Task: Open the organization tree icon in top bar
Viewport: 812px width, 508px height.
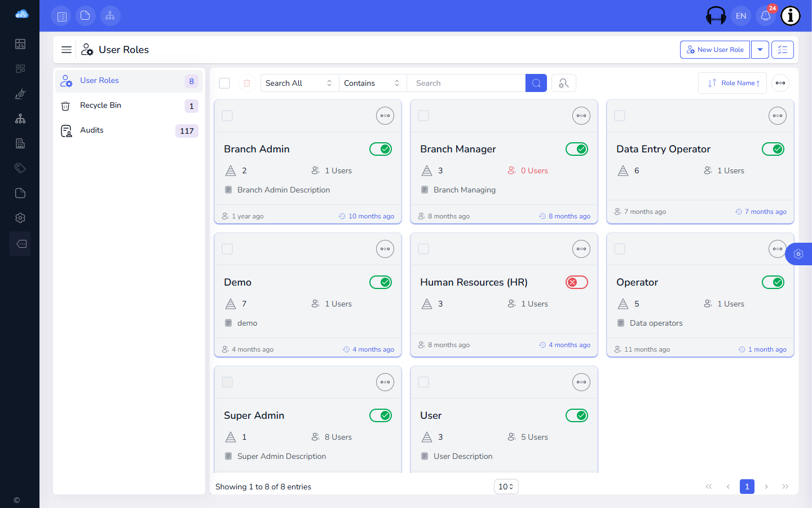Action: pos(111,16)
